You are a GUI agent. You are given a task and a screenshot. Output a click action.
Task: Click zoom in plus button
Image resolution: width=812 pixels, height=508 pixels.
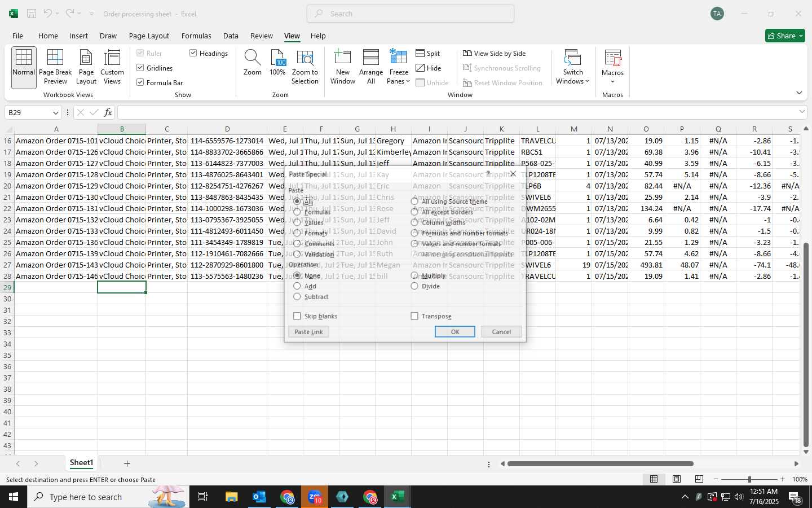(x=782, y=479)
